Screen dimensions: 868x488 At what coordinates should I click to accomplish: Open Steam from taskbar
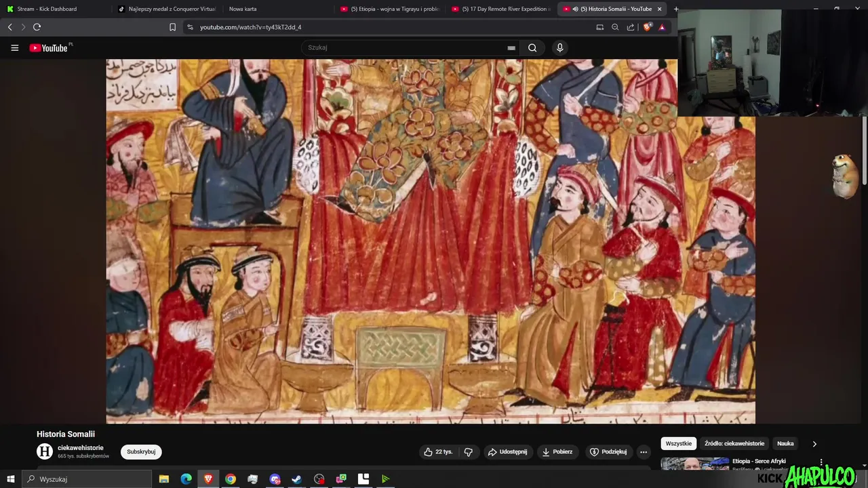tap(297, 479)
